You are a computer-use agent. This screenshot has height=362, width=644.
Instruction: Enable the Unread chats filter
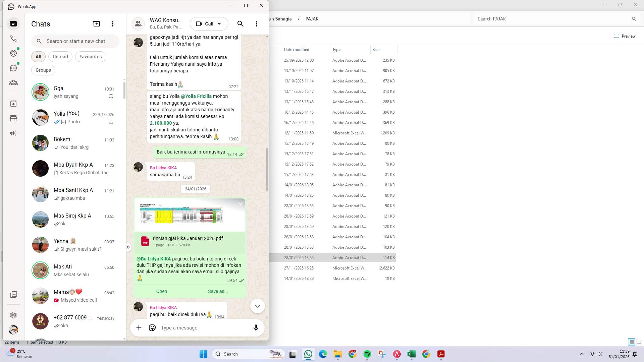coord(60,57)
